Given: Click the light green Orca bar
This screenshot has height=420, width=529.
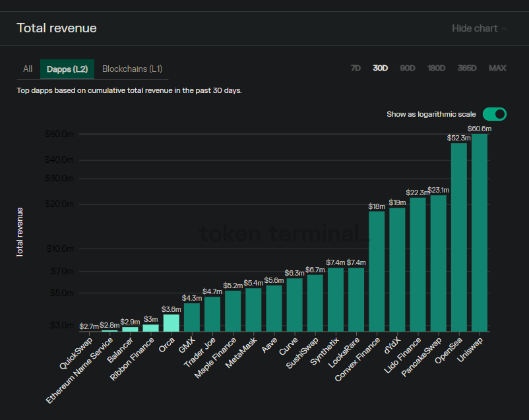Looking at the screenshot, I should tap(171, 323).
